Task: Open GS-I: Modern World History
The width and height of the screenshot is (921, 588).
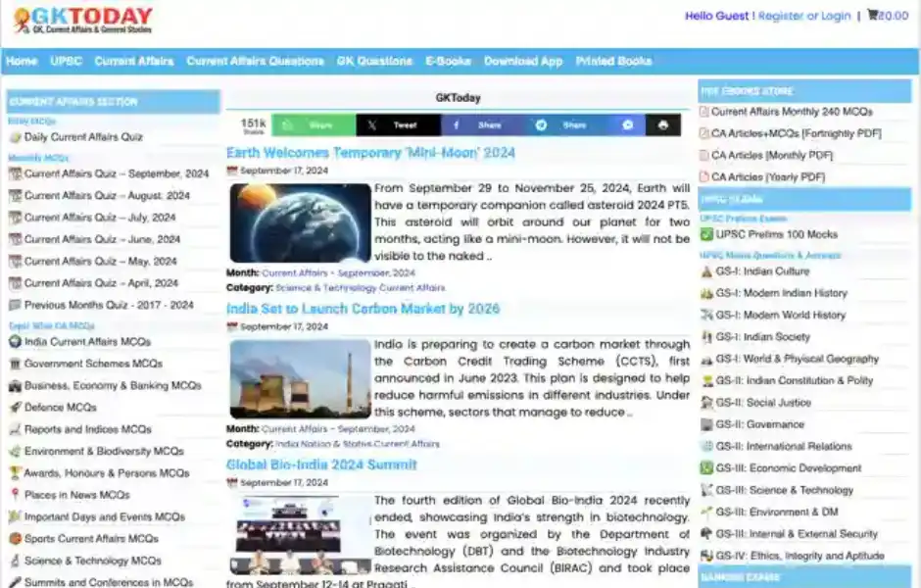Action: 781,315
